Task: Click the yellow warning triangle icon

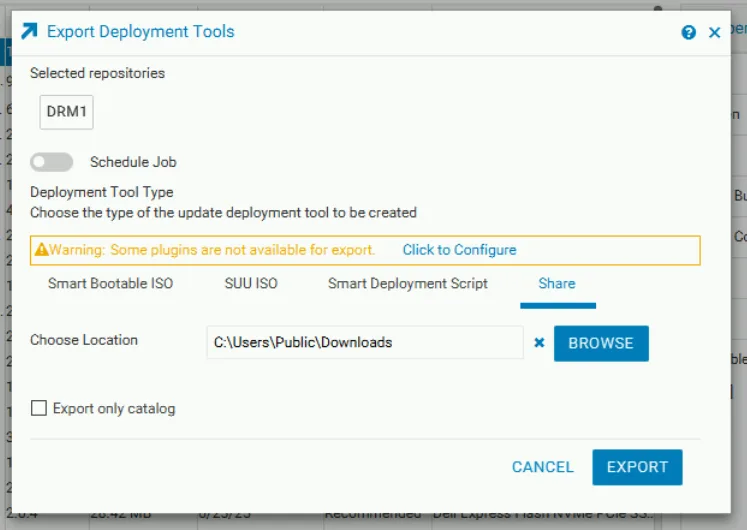Action: pyautogui.click(x=41, y=250)
